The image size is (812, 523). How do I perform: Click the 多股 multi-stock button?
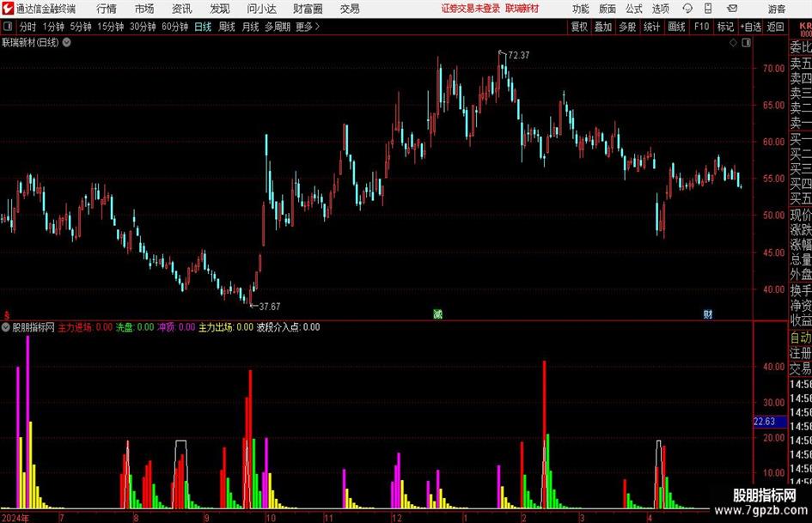coord(627,27)
